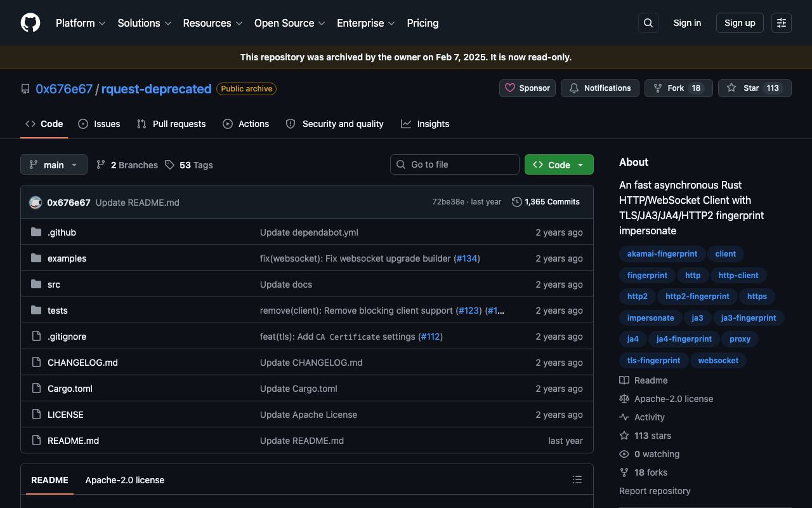Select the Apache-2.0 license tab
The height and width of the screenshot is (508, 812).
[x=125, y=480]
